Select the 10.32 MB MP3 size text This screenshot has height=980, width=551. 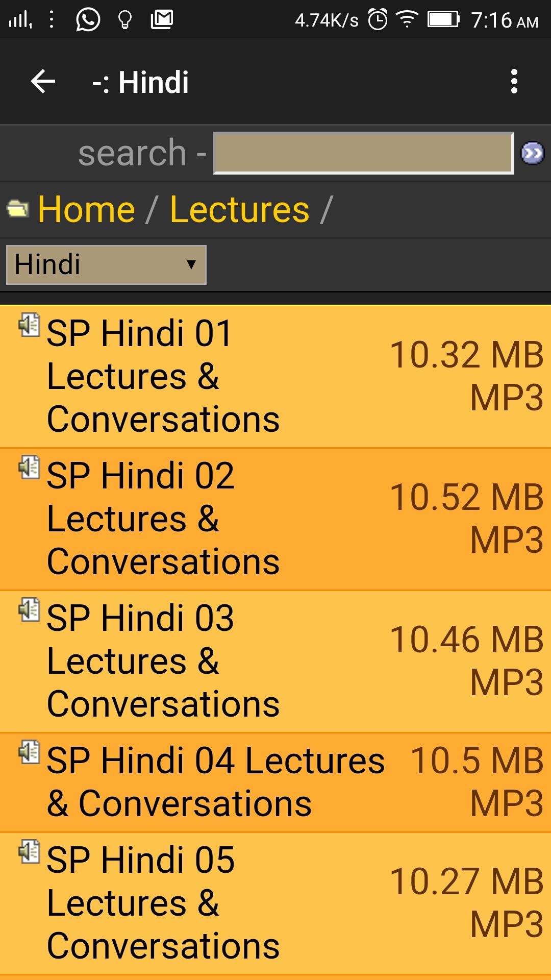tap(467, 376)
